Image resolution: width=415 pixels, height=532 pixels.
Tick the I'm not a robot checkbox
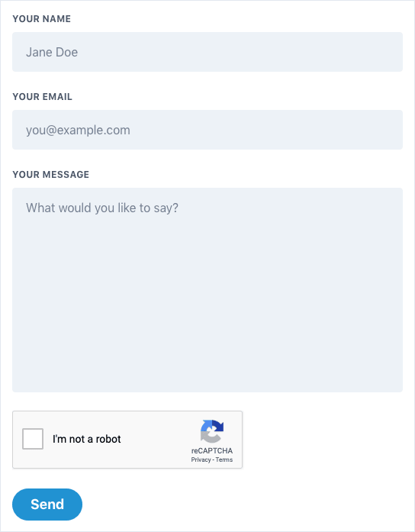pos(33,439)
